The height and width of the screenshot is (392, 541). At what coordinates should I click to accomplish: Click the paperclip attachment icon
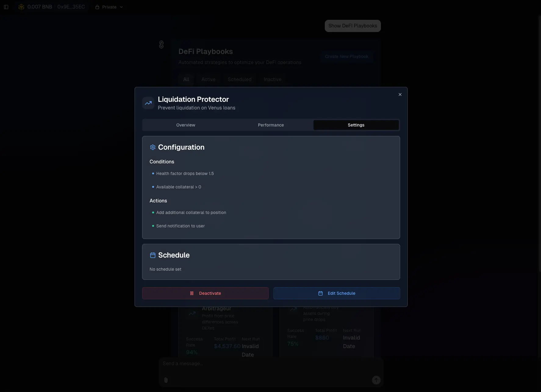click(166, 380)
